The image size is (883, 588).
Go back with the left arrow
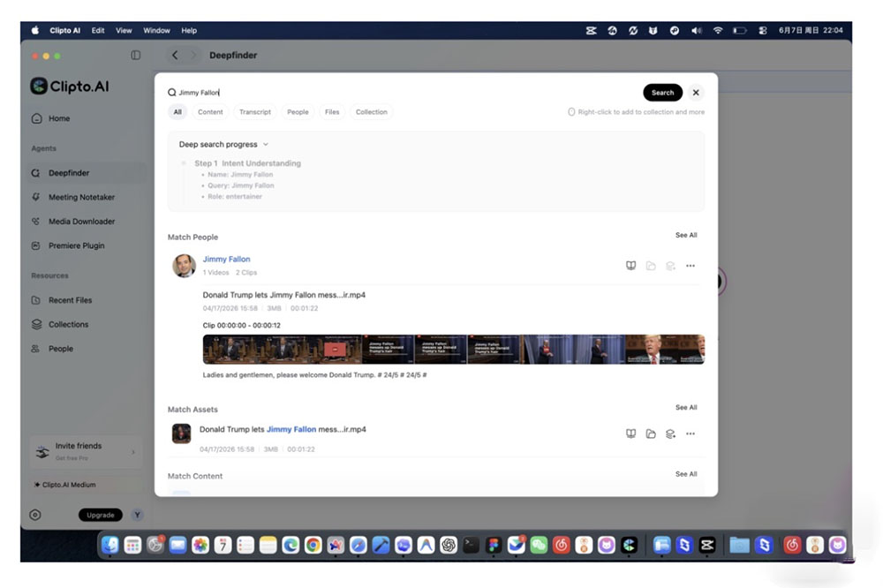tap(175, 56)
